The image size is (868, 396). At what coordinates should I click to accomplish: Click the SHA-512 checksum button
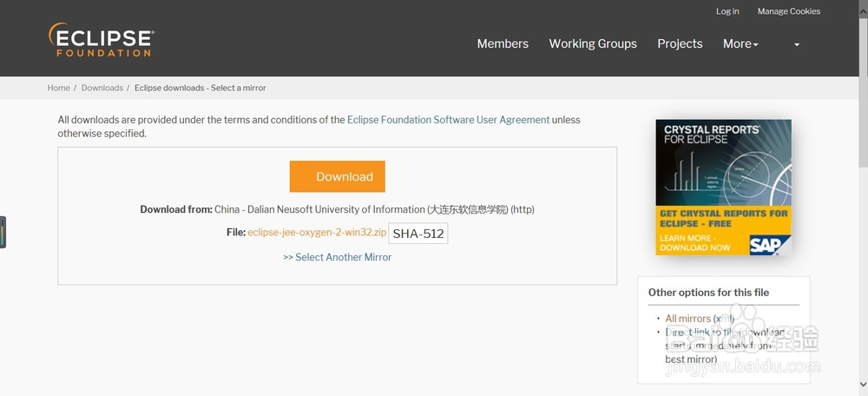[418, 233]
